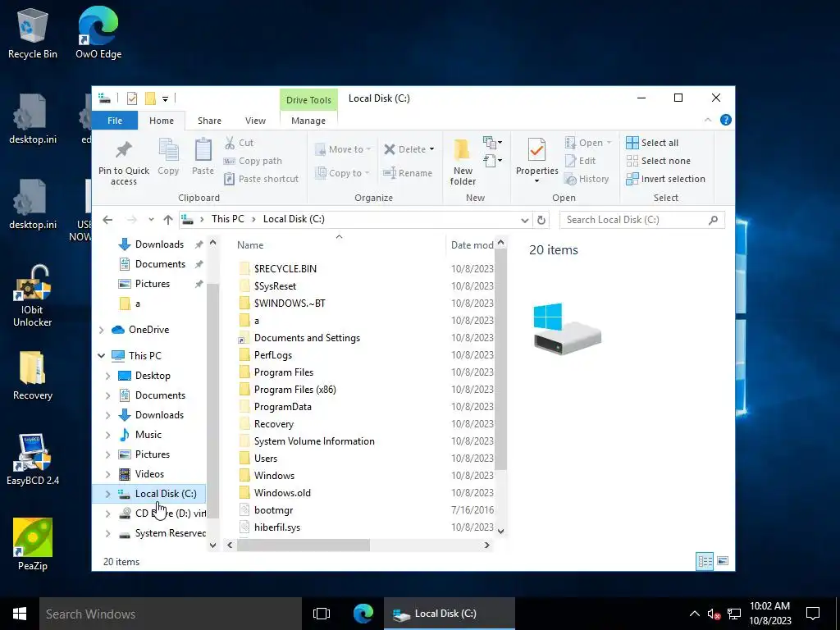Image resolution: width=840 pixels, height=630 pixels.
Task: Switch to the View ribbon tab
Action: [256, 121]
